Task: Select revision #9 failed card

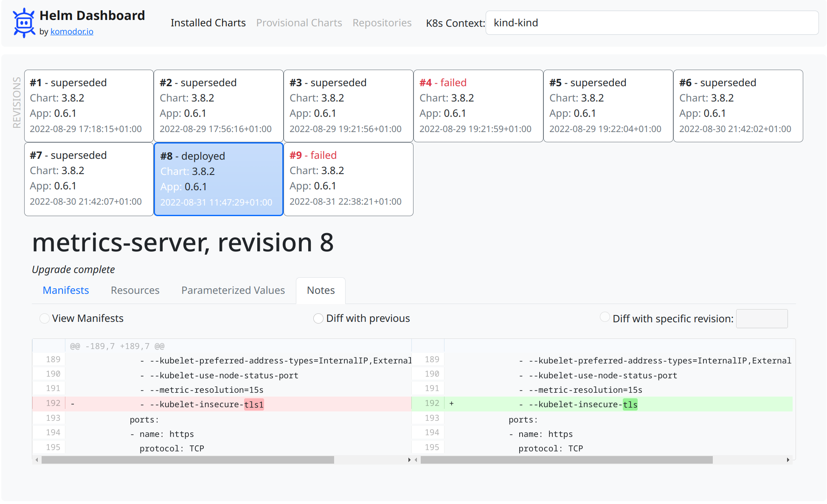Action: pyautogui.click(x=348, y=179)
